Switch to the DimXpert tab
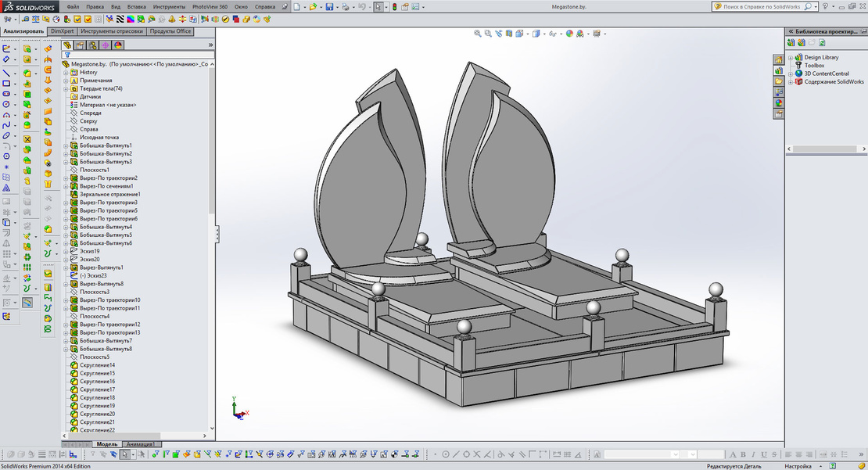868x470 pixels. (x=63, y=31)
